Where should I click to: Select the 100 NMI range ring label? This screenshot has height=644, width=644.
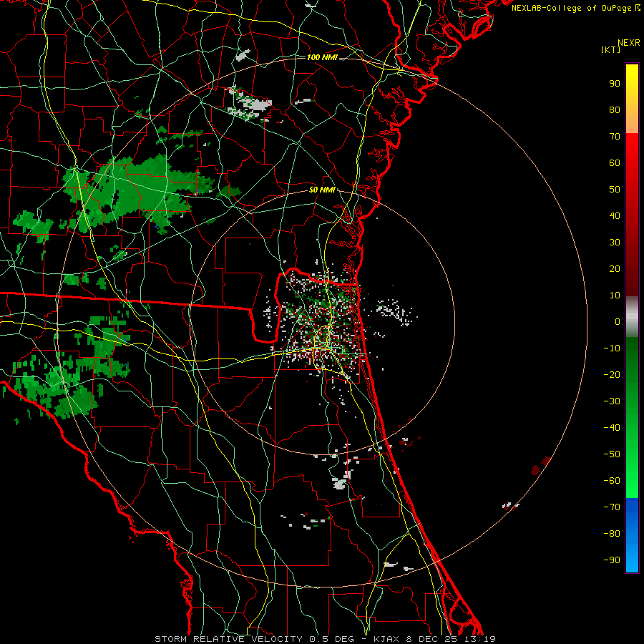pos(322,57)
